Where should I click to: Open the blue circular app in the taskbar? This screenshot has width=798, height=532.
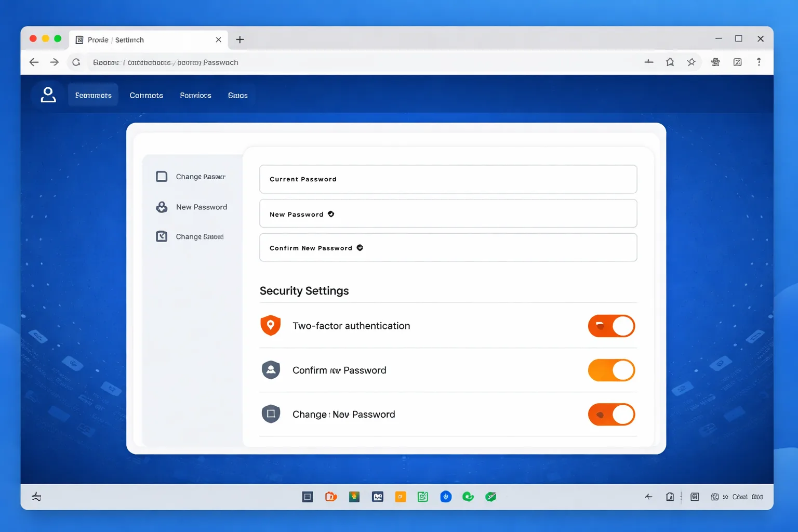[446, 497]
